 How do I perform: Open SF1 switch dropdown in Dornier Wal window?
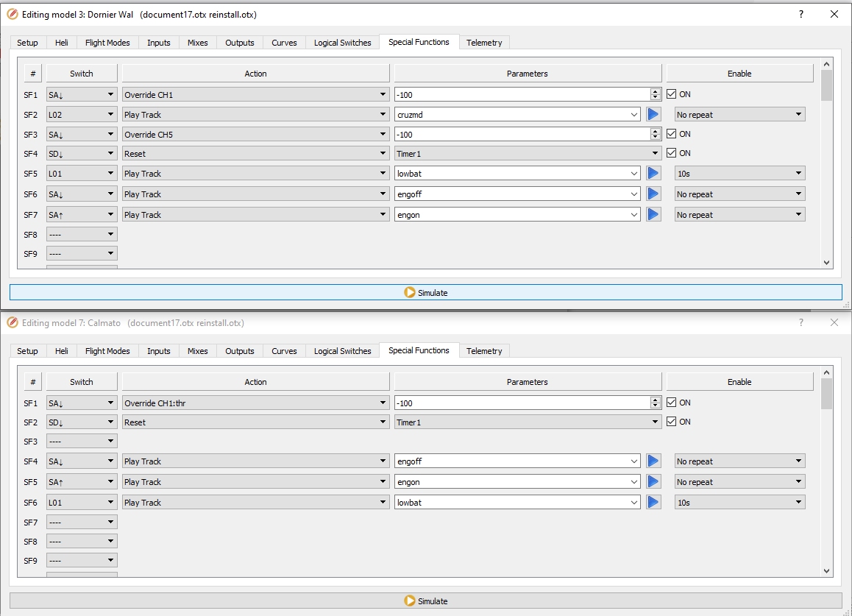pos(82,95)
